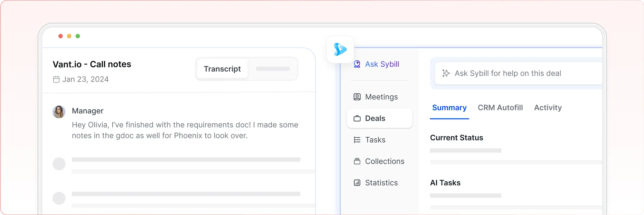The width and height of the screenshot is (644, 215).
Task: Click the Deals briefcase icon
Action: coord(357,118)
